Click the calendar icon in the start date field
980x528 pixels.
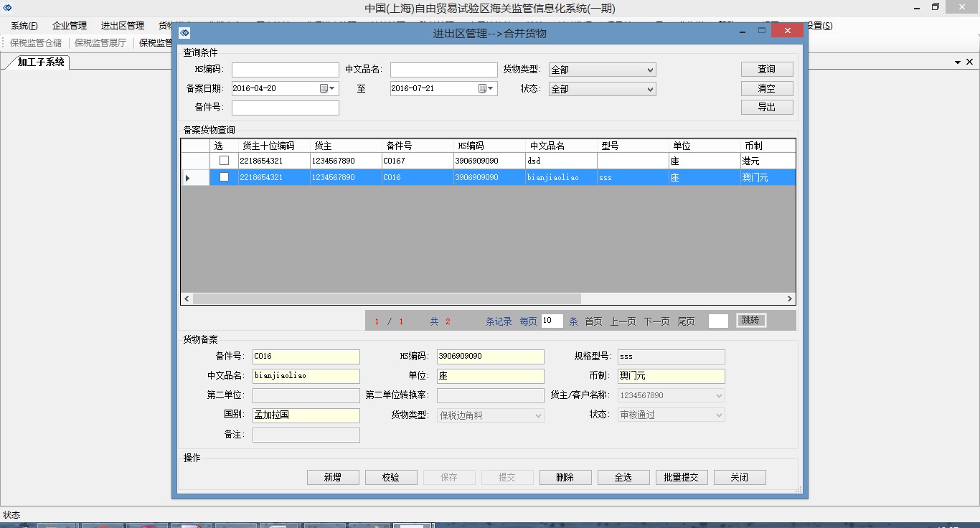[324, 88]
